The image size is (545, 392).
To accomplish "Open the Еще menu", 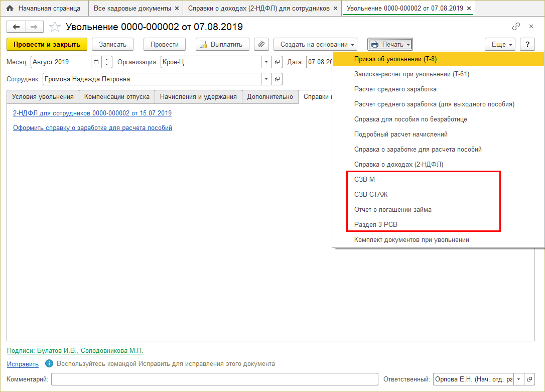I will pyautogui.click(x=500, y=44).
